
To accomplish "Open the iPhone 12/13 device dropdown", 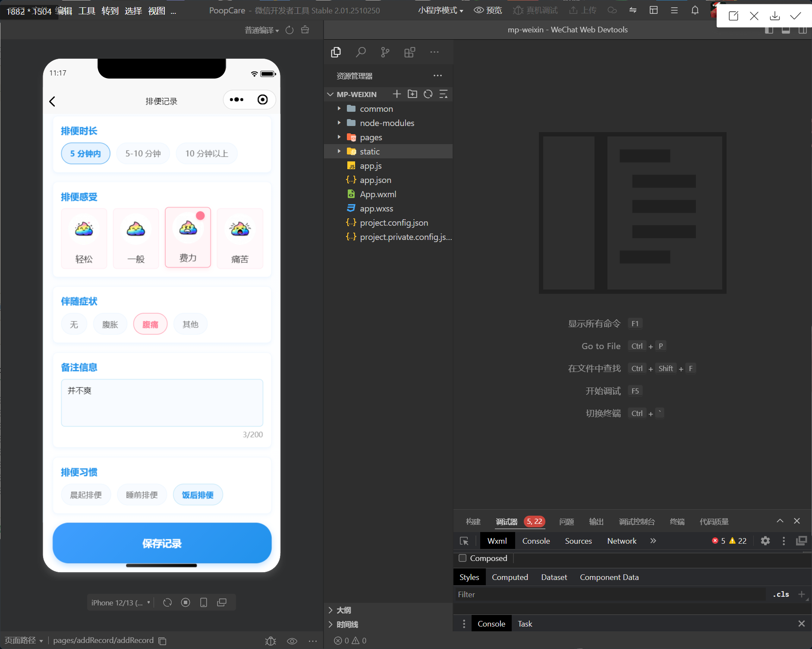I will coord(120,602).
